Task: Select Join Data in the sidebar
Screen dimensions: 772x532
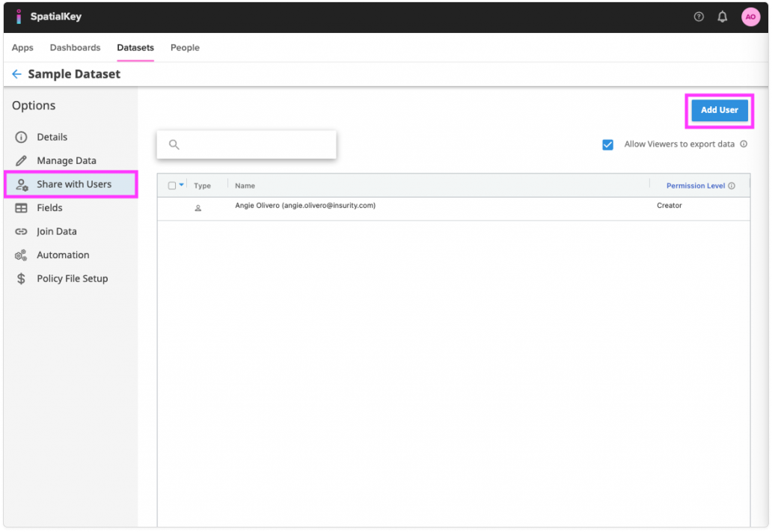Action: [x=57, y=232]
